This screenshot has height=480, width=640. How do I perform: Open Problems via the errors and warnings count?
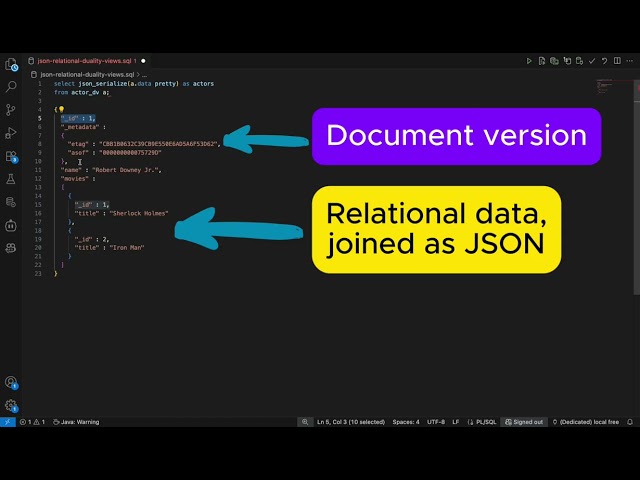[x=32, y=422]
